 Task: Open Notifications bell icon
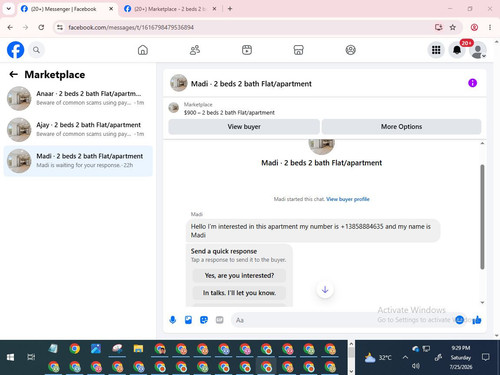pos(457,50)
